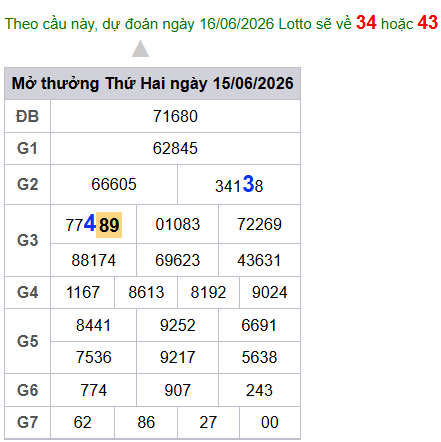Select the G3 number 88174

point(94,260)
